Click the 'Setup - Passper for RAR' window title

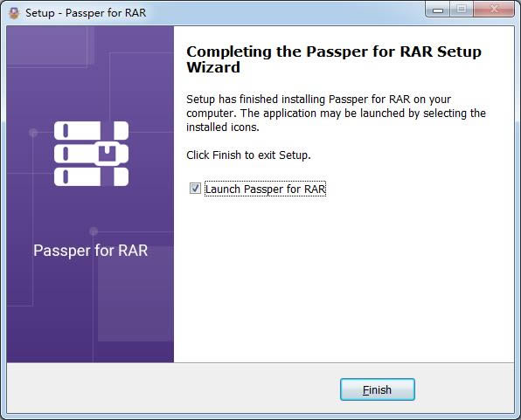pos(86,13)
